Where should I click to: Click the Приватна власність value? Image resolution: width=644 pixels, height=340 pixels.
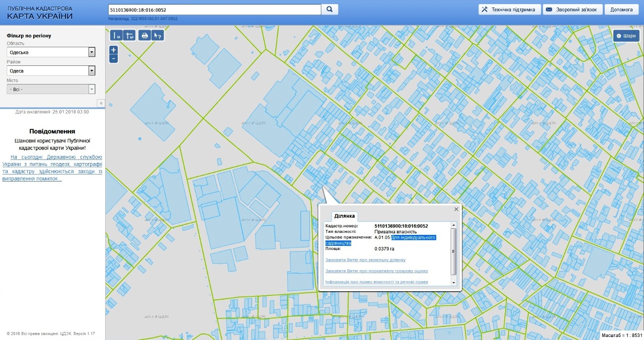tap(395, 231)
